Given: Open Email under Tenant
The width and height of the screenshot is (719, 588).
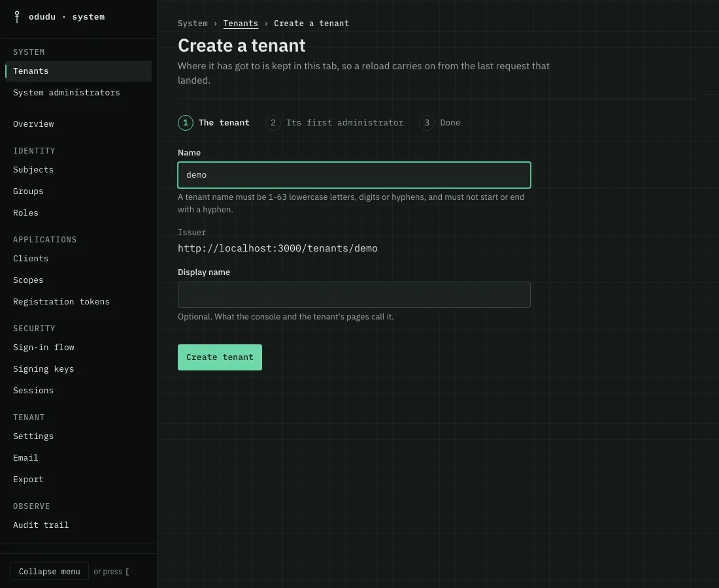Looking at the screenshot, I should click(78, 458).
